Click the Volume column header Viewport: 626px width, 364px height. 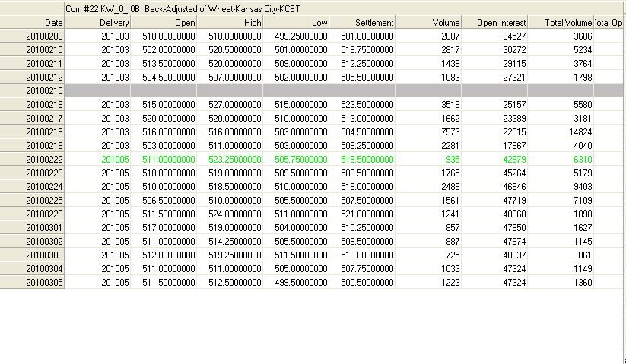(428, 23)
